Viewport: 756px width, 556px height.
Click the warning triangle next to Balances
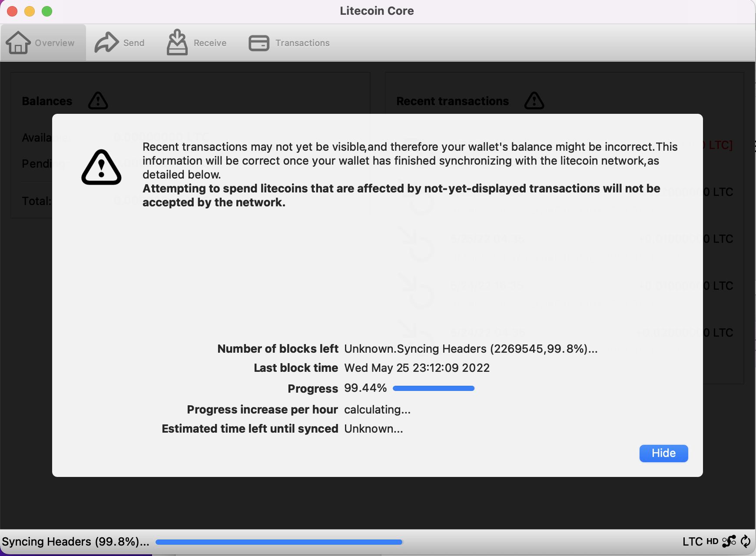click(97, 101)
